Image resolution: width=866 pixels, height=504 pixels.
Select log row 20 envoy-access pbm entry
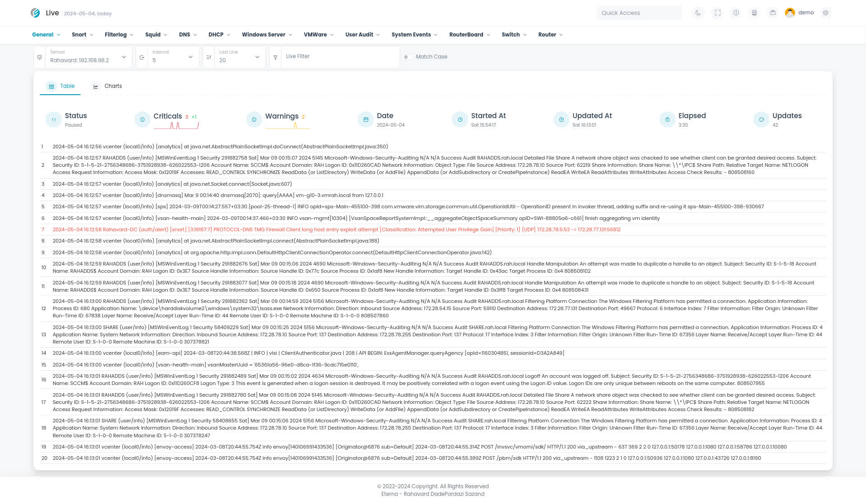[433, 458]
